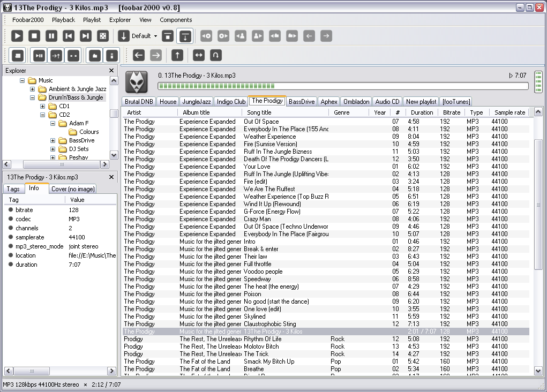Collapse the CD2 folder
Image resolution: width=547 pixels, height=392 pixels.
pyautogui.click(x=42, y=115)
